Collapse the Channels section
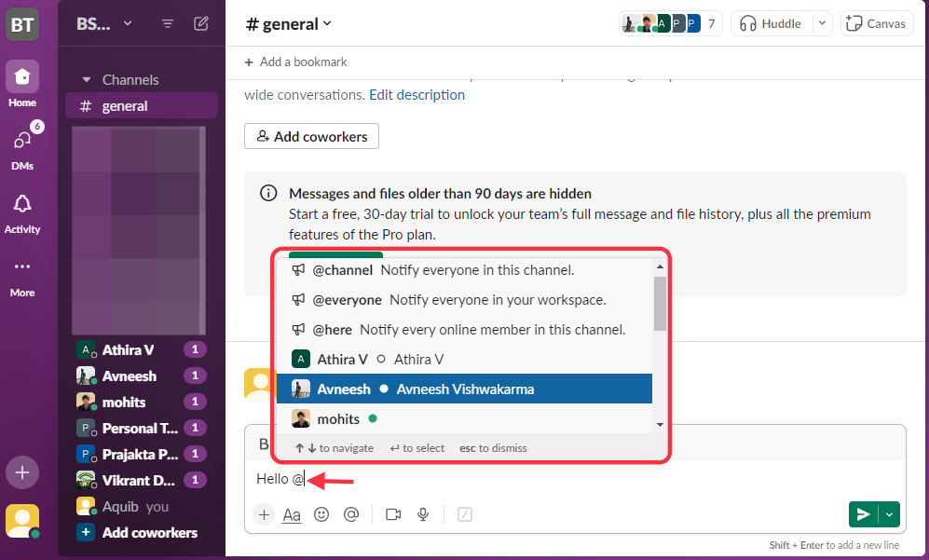Viewport: 929px width, 560px height. 86,79
